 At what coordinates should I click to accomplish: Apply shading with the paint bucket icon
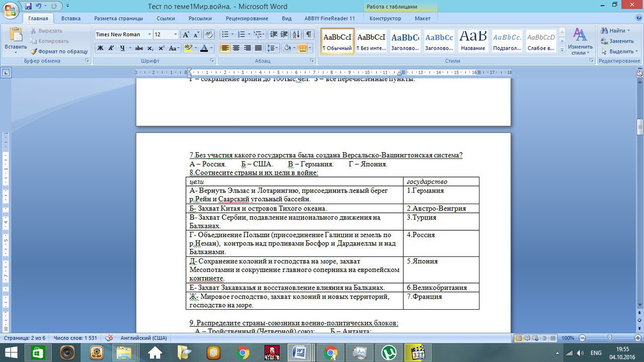(x=287, y=48)
